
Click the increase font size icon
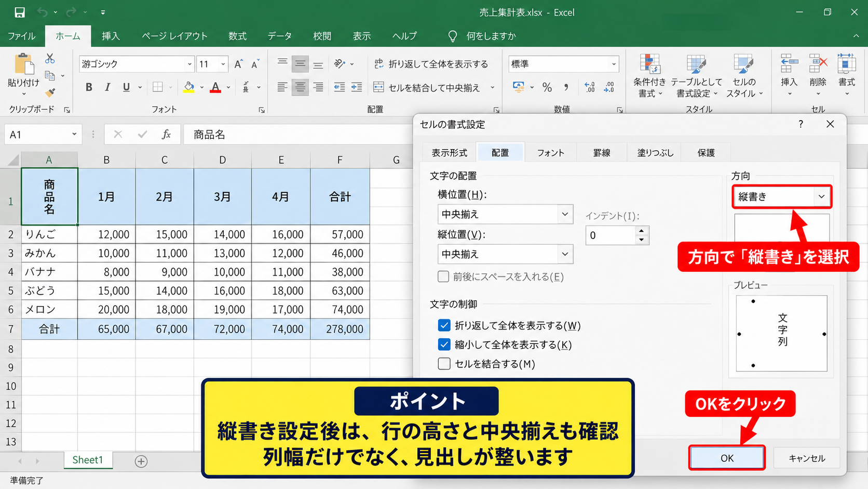pos(238,64)
